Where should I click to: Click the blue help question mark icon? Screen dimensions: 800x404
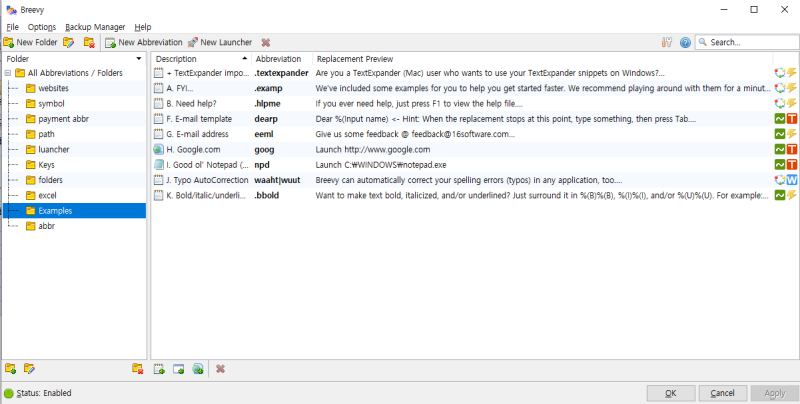(x=686, y=42)
